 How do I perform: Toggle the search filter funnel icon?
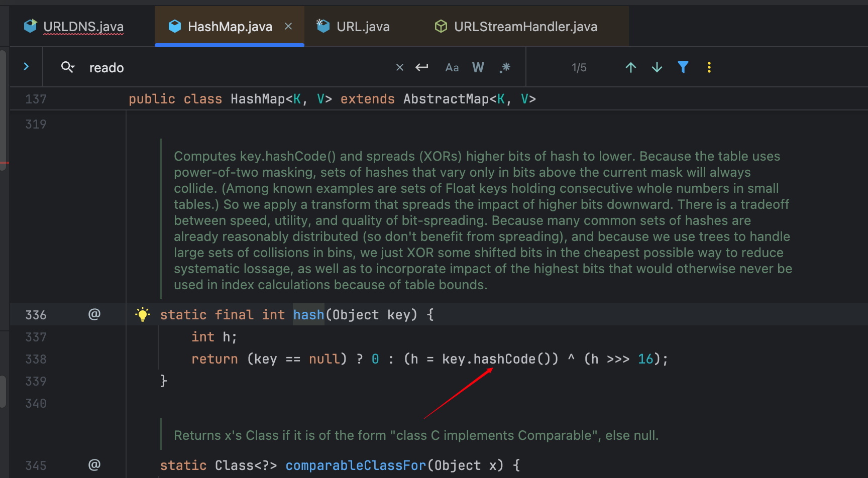(683, 67)
